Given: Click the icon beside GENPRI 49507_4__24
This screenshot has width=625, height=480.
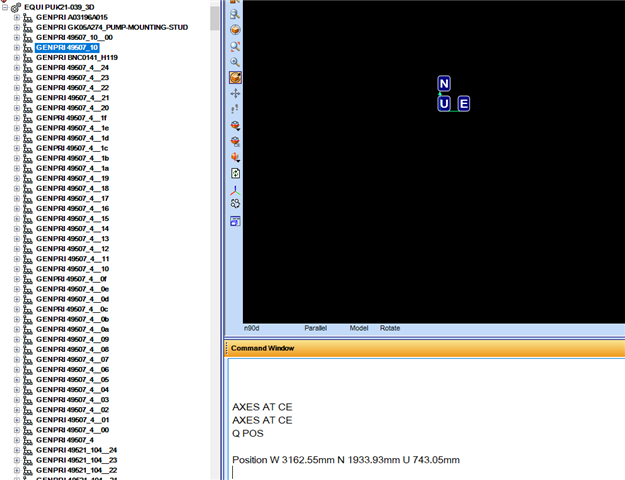Looking at the screenshot, I should click(28, 68).
